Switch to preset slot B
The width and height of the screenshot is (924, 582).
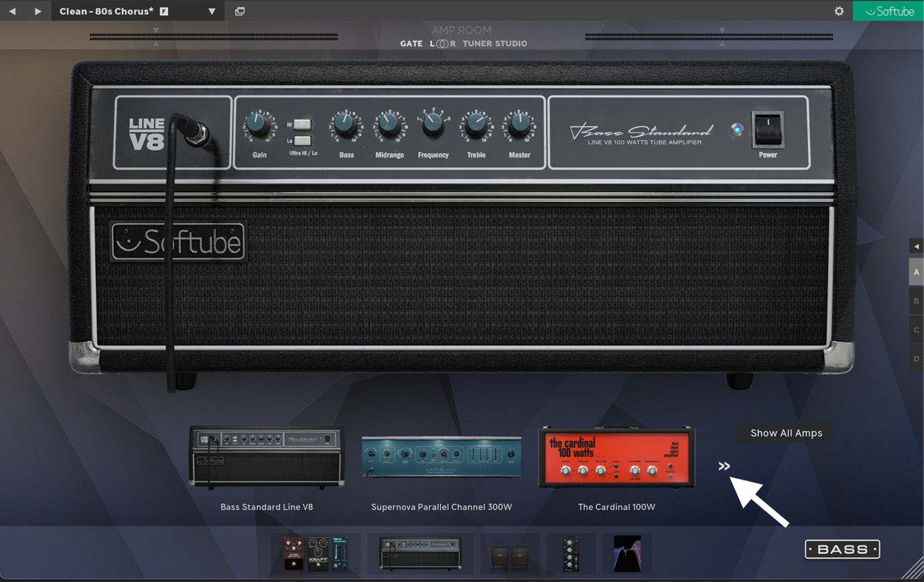[x=915, y=301]
